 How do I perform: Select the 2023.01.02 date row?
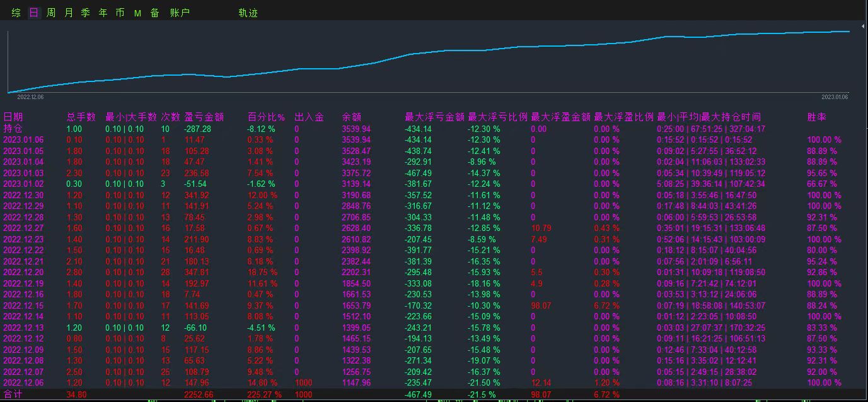pyautogui.click(x=23, y=184)
